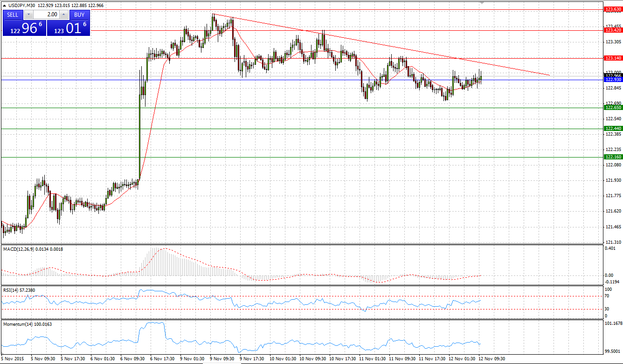Click the 0.401 MACD scale value
Image resolution: width=623 pixels, height=364 pixels.
[x=609, y=248]
